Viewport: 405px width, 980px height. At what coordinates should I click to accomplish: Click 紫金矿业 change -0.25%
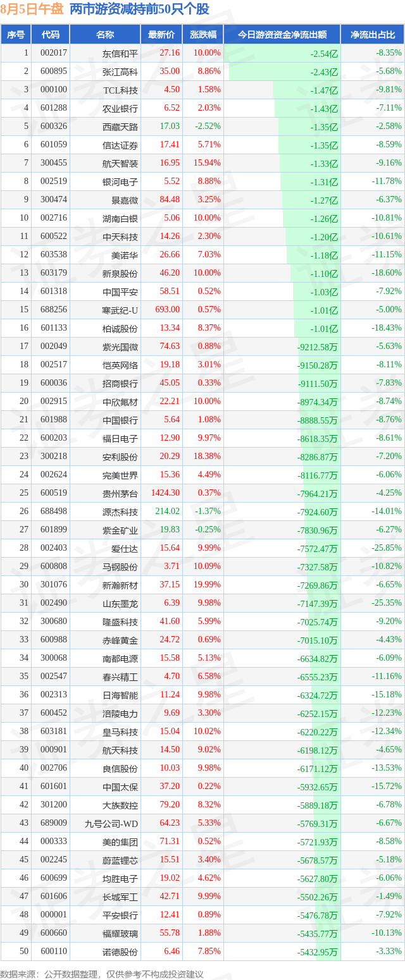point(208,530)
